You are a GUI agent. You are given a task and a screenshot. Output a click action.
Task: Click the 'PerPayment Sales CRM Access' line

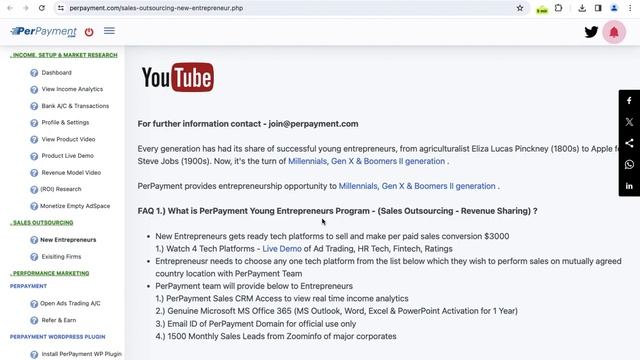[x=282, y=299]
